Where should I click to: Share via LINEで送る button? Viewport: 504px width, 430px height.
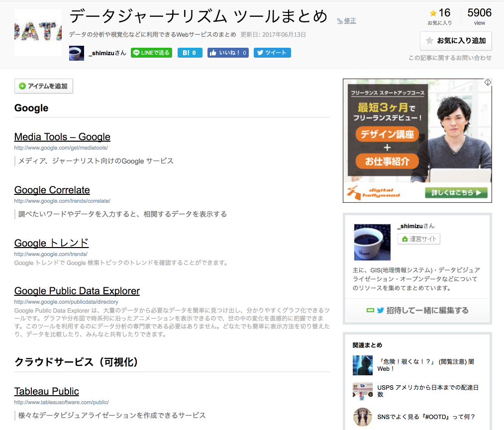coord(151,53)
